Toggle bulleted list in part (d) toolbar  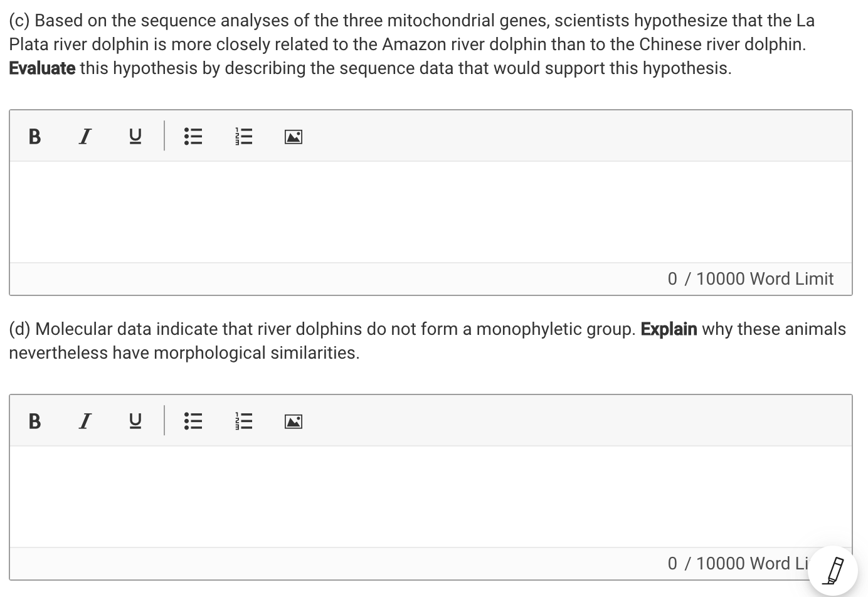click(x=193, y=421)
